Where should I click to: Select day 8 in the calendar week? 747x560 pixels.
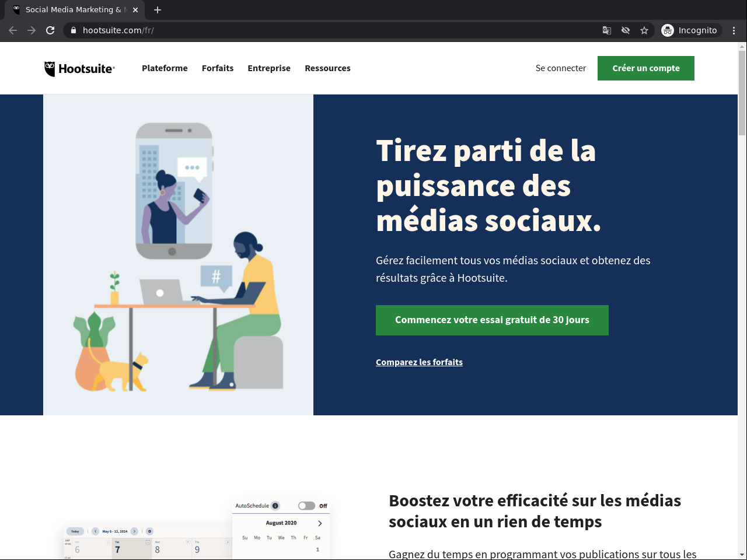[157, 549]
